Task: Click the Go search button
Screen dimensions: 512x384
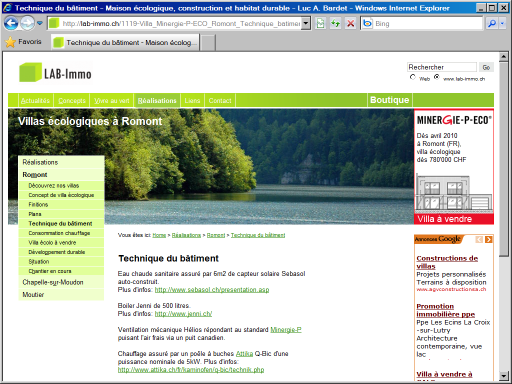Action: [486, 67]
